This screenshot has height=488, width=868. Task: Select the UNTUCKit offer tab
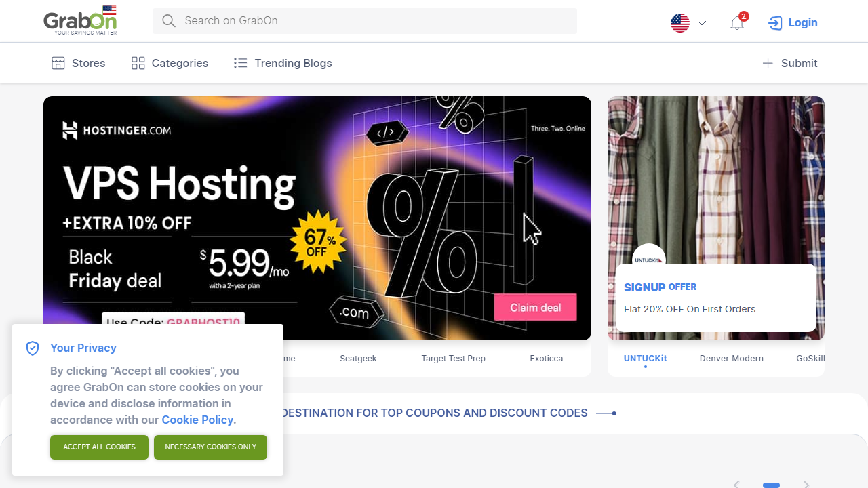point(646,359)
